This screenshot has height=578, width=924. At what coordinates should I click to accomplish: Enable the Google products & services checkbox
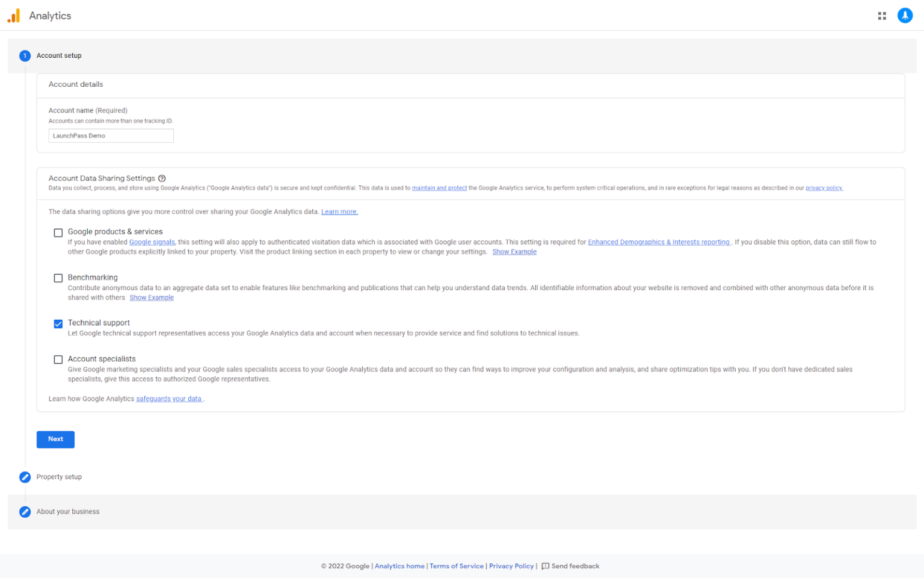click(58, 232)
